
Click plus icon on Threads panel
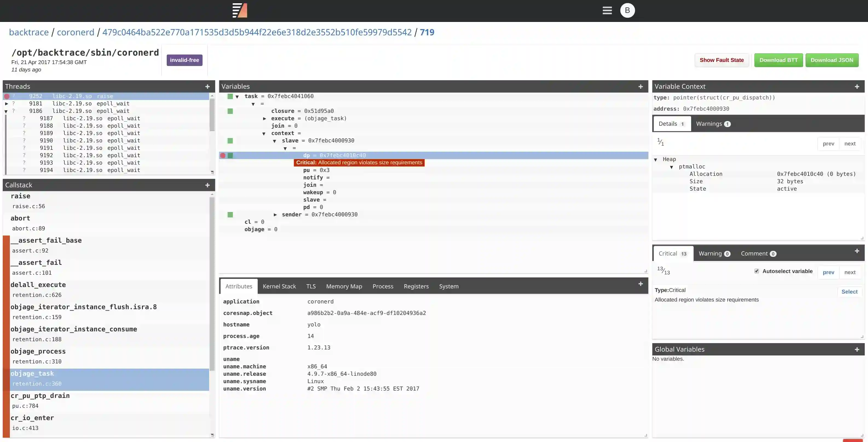[207, 87]
